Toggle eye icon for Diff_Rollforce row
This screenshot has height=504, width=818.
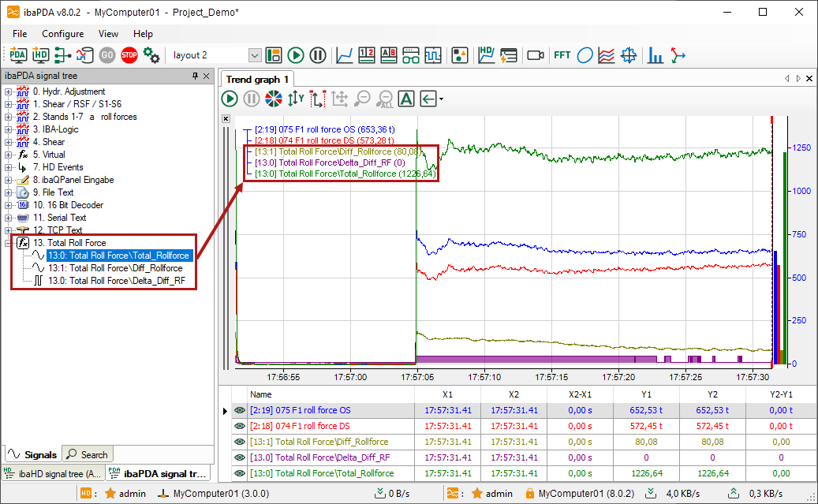(240, 442)
